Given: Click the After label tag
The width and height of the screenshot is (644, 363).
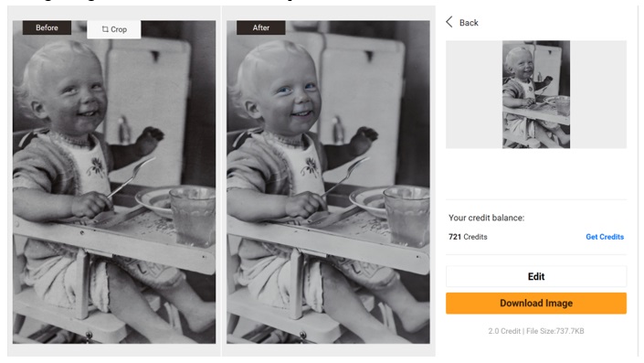Looking at the screenshot, I should click(x=261, y=27).
